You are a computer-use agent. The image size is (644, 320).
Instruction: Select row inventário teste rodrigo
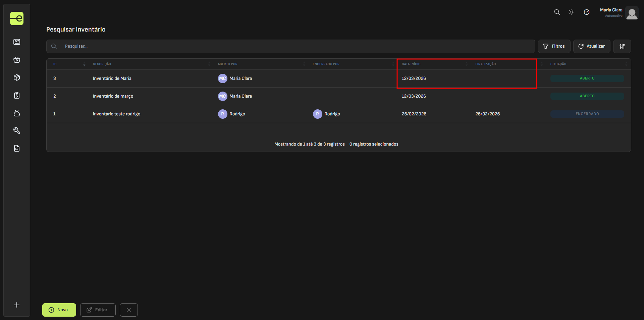(x=339, y=114)
